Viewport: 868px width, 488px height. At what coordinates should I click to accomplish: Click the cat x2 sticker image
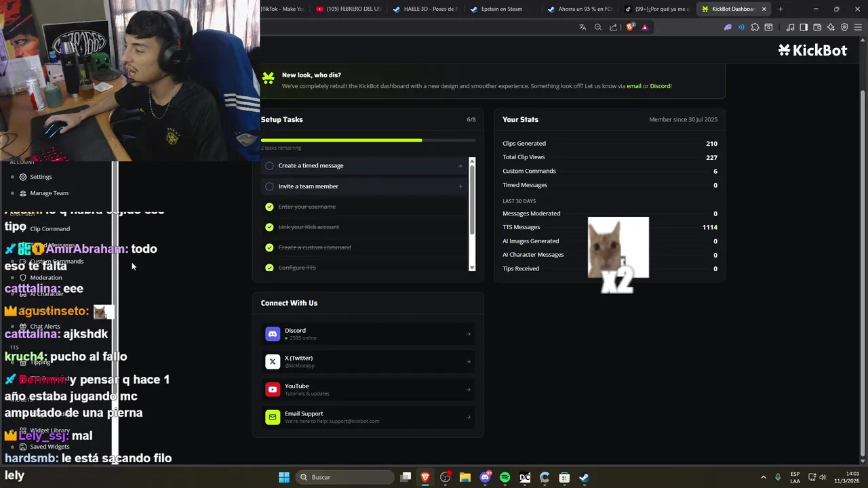click(618, 255)
